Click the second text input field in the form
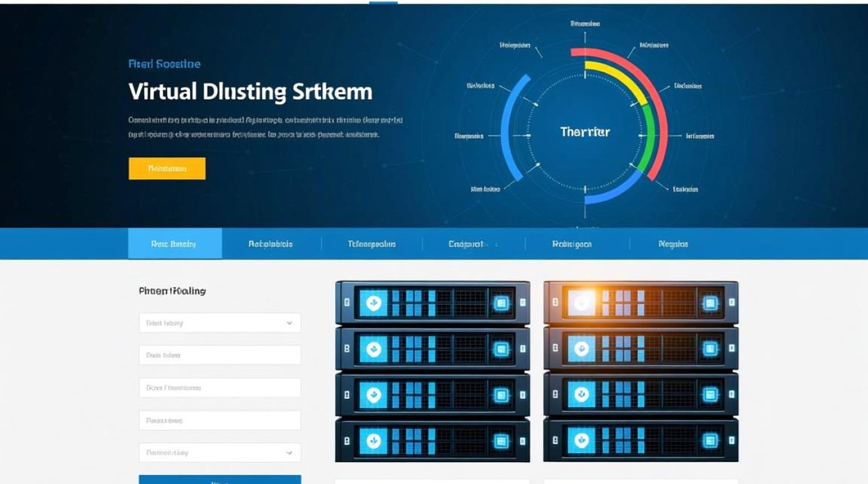The width and height of the screenshot is (868, 484). tap(220, 355)
